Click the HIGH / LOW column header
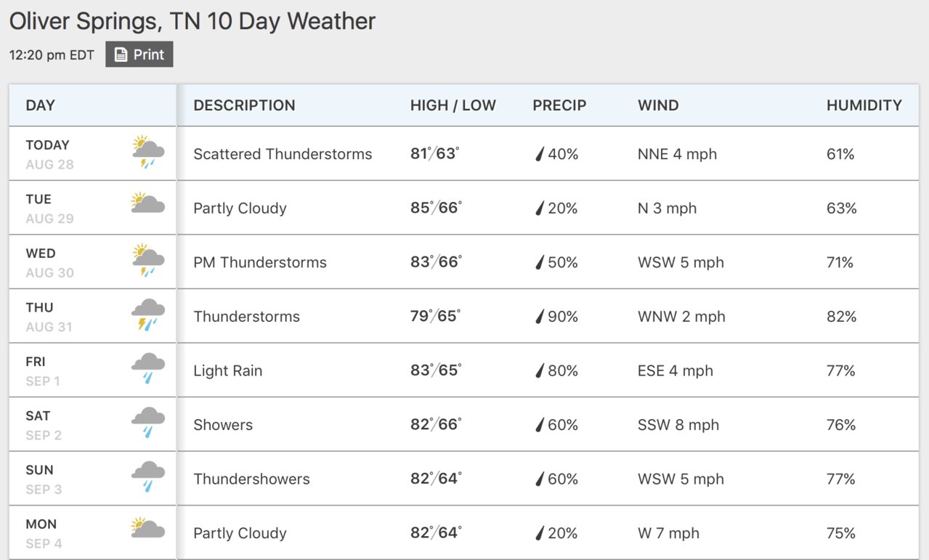 coord(453,105)
